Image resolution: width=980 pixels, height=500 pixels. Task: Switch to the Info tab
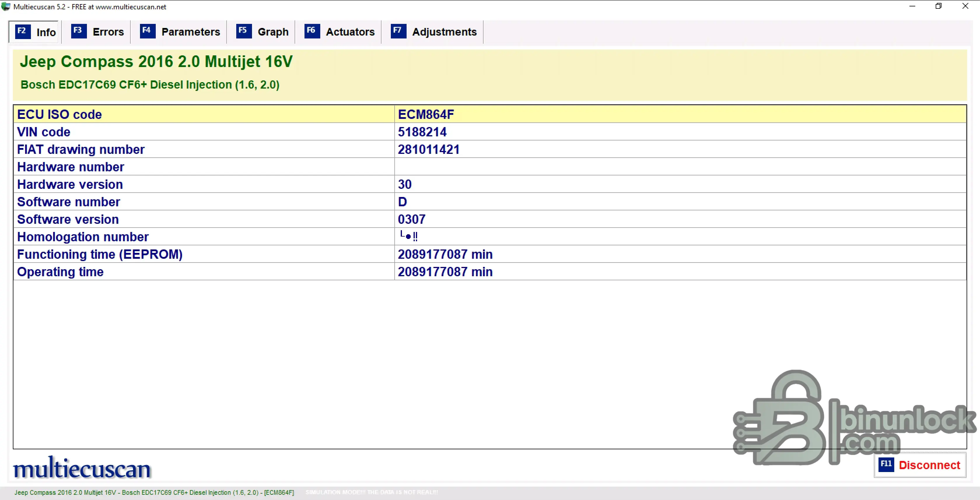tap(34, 32)
